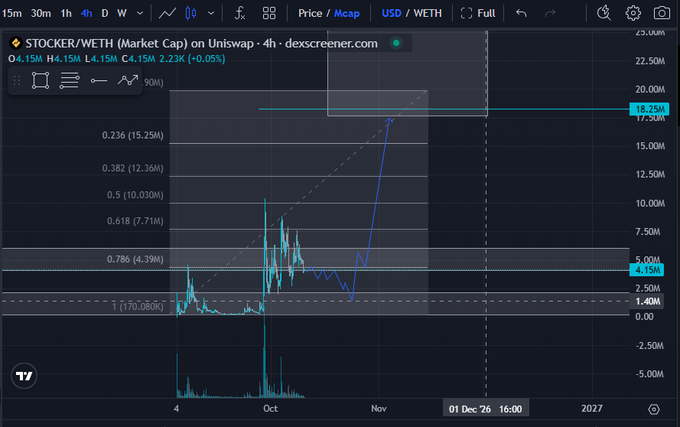The width and height of the screenshot is (680, 427).
Task: Redo the chart action
Action: pyautogui.click(x=550, y=13)
